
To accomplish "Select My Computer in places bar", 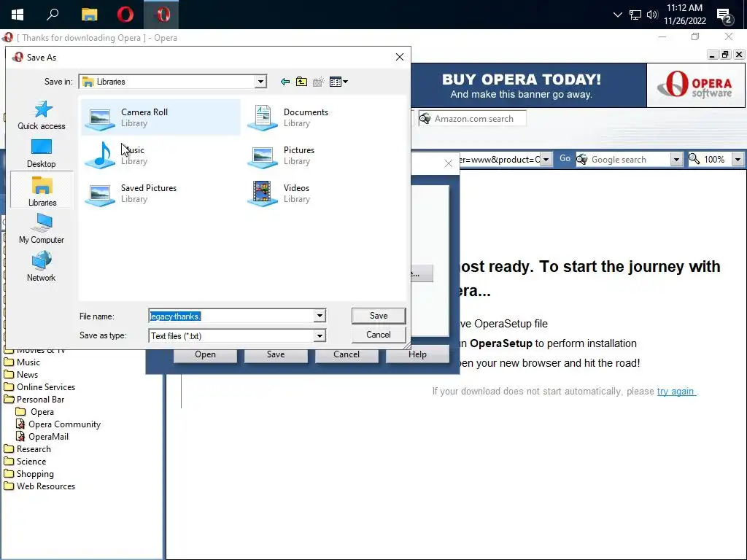I will (x=42, y=229).
